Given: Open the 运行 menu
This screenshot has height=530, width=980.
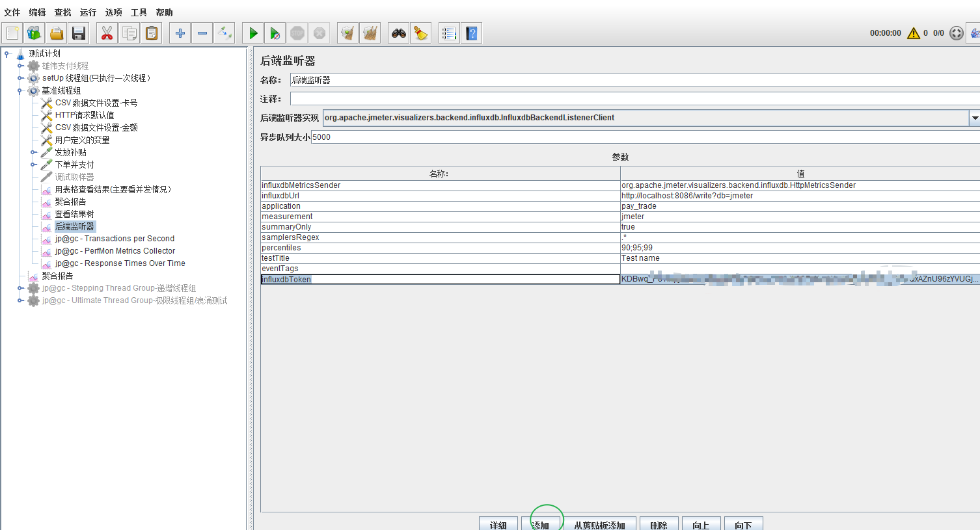Looking at the screenshot, I should 87,12.
